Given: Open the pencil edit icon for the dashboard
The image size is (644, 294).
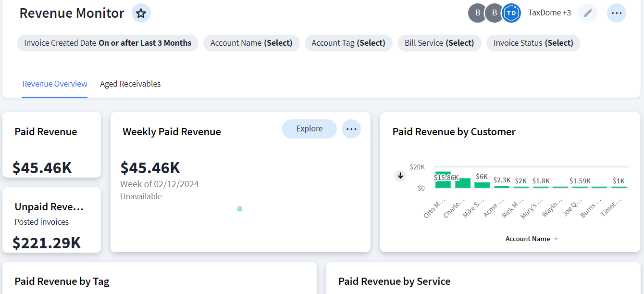Looking at the screenshot, I should click(x=587, y=13).
